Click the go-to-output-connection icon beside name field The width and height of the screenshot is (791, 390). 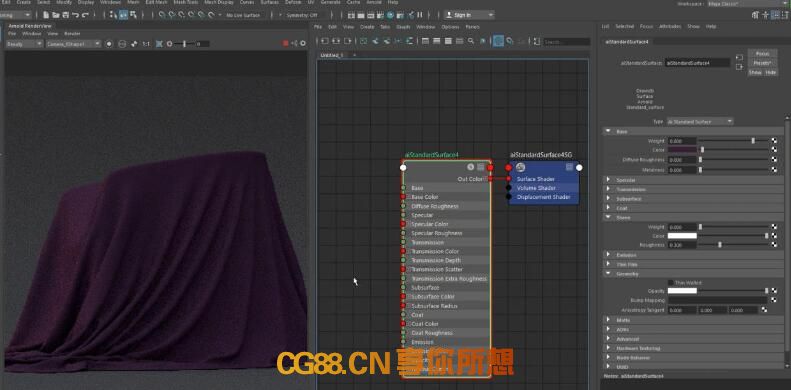click(739, 67)
